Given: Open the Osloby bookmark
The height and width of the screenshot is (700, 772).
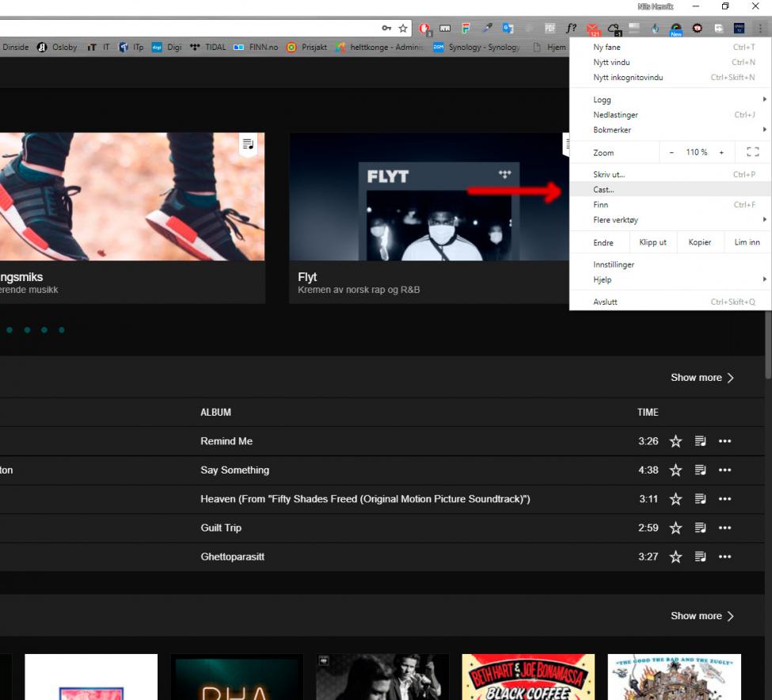Looking at the screenshot, I should coord(57,48).
